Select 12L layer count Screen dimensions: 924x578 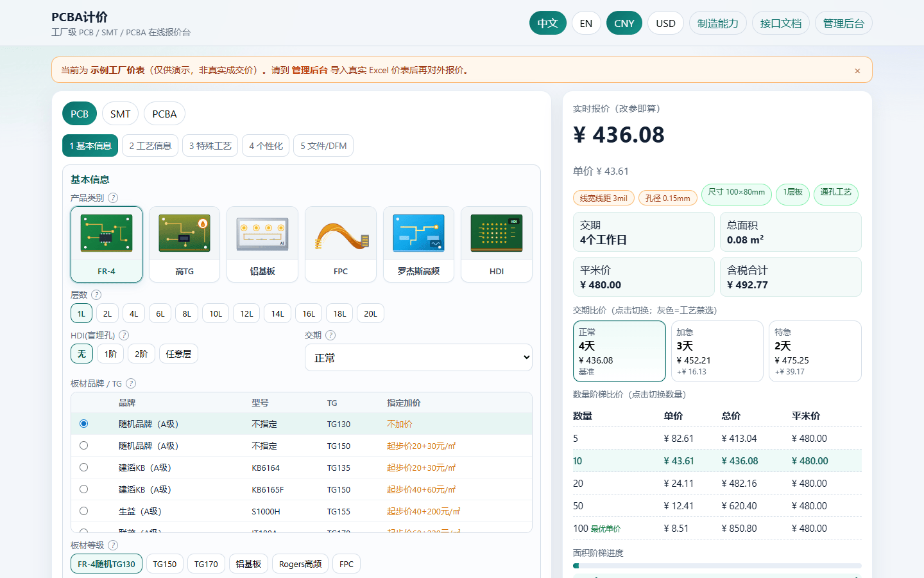(x=246, y=313)
